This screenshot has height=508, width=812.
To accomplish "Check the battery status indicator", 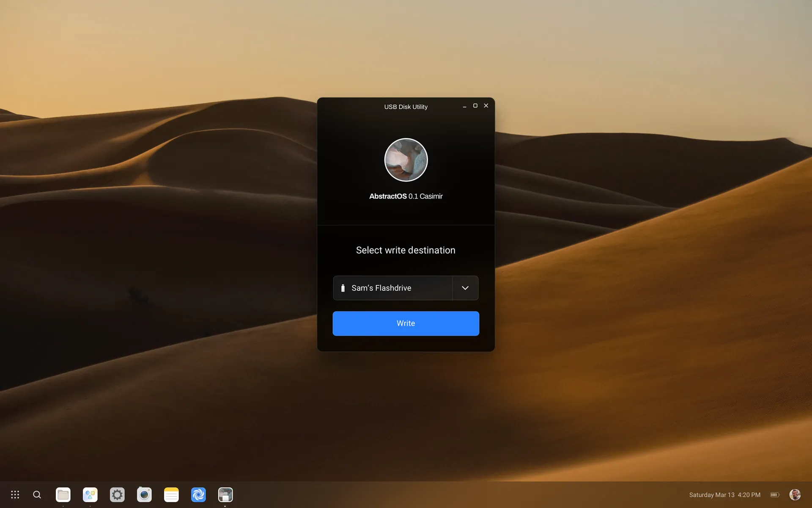I will (x=775, y=494).
